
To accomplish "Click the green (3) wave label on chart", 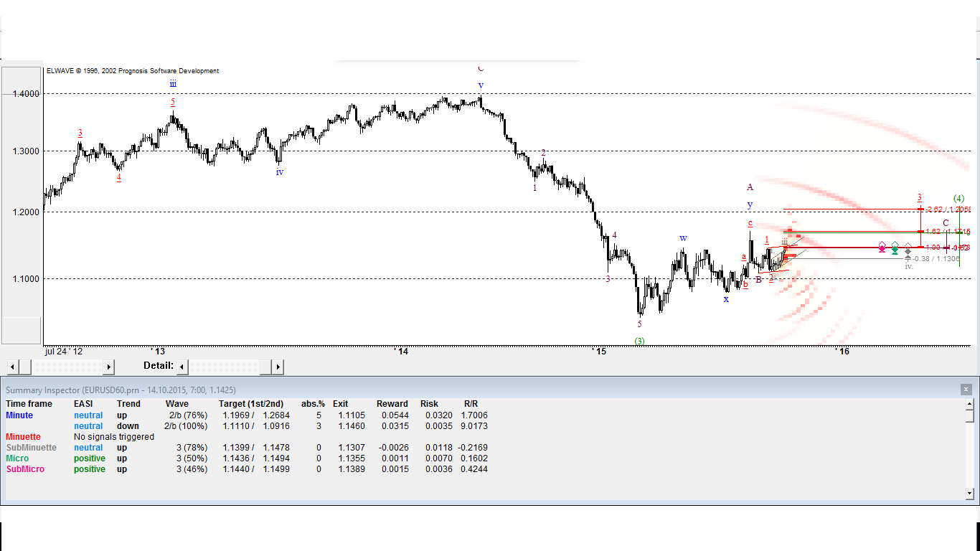I will tap(640, 341).
